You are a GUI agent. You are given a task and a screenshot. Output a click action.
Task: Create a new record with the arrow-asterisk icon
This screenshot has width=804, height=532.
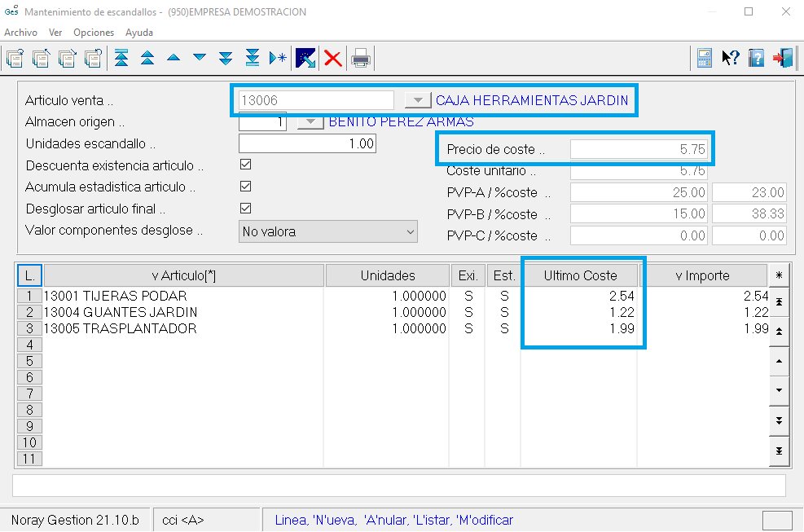coord(278,58)
